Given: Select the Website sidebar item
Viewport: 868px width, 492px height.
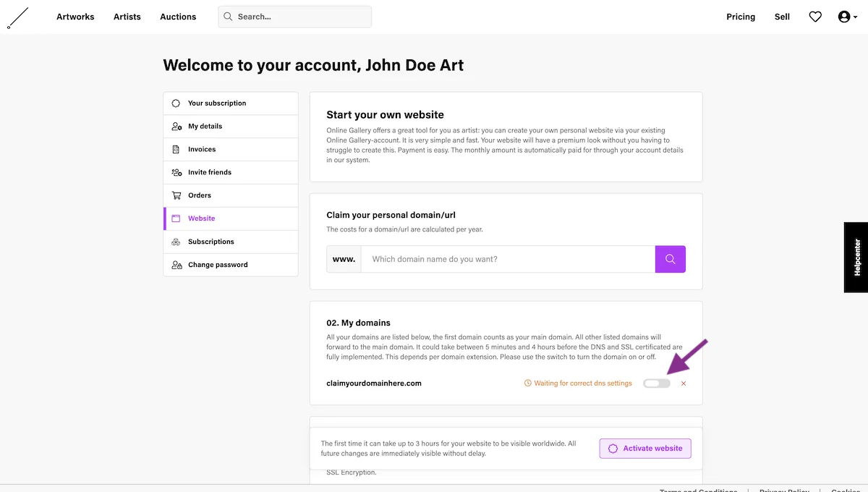Looking at the screenshot, I should point(231,219).
